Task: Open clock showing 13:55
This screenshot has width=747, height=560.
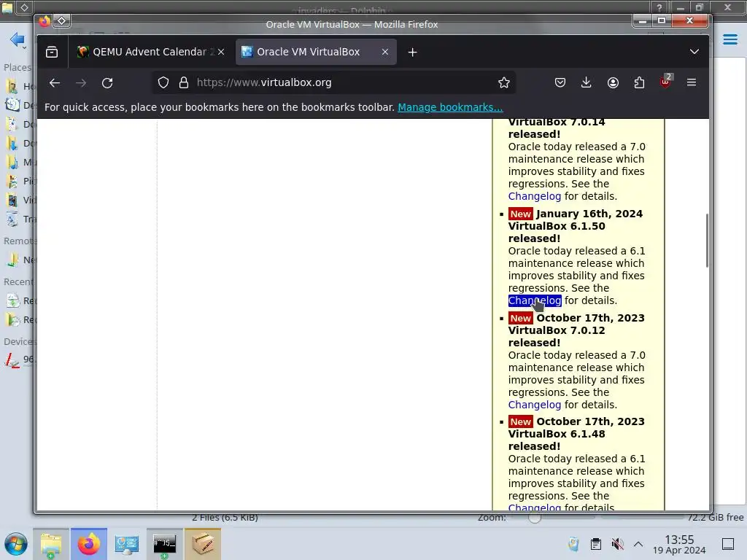Action: coord(679,544)
